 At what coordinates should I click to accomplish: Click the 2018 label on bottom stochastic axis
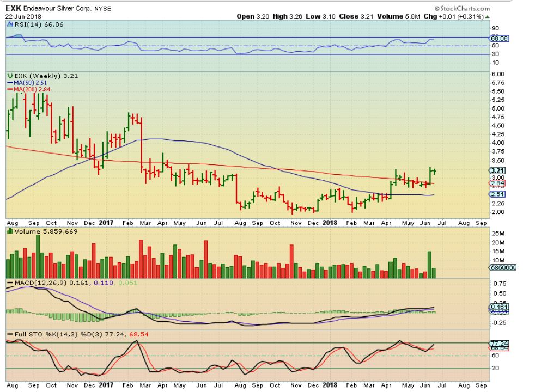330,385
